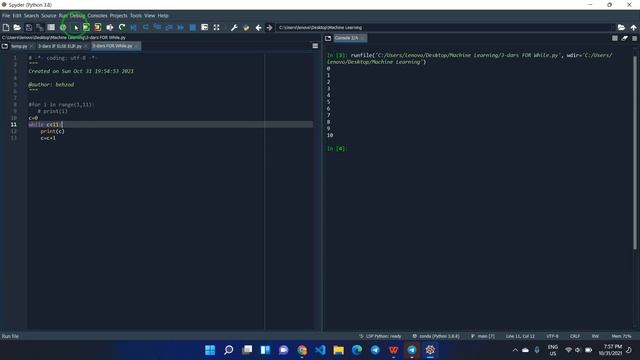Open the Tools menu
The image size is (640, 360).
tap(136, 16)
